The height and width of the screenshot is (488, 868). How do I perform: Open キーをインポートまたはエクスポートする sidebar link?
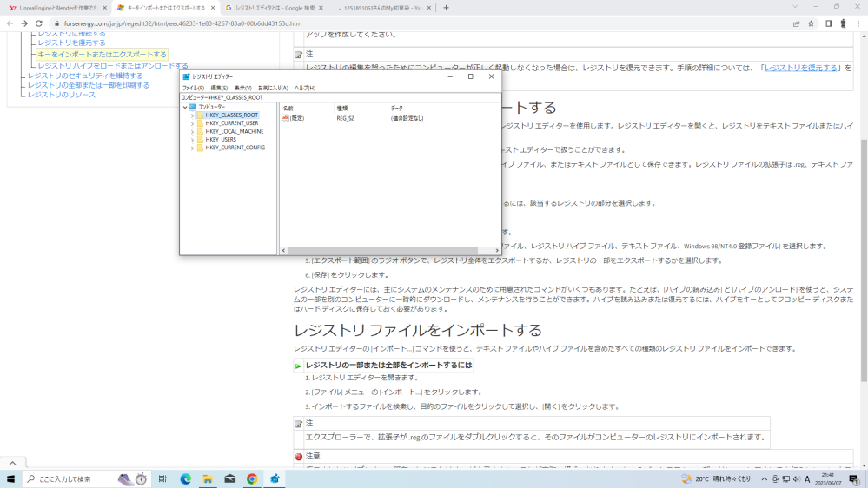point(102,54)
